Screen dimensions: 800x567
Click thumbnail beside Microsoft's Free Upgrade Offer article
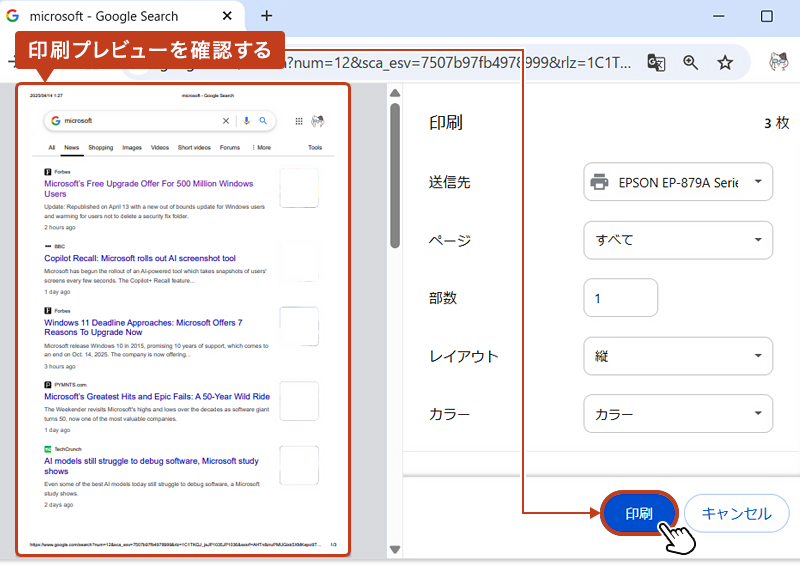[x=299, y=188]
